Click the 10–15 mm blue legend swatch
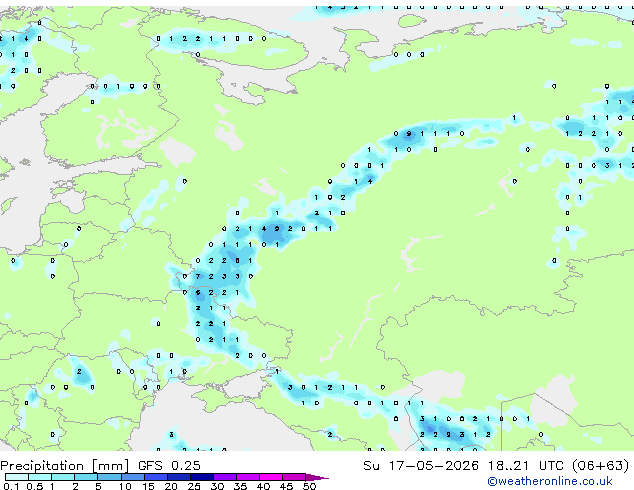Viewport: 634px width, 490px height. pyautogui.click(x=132, y=477)
